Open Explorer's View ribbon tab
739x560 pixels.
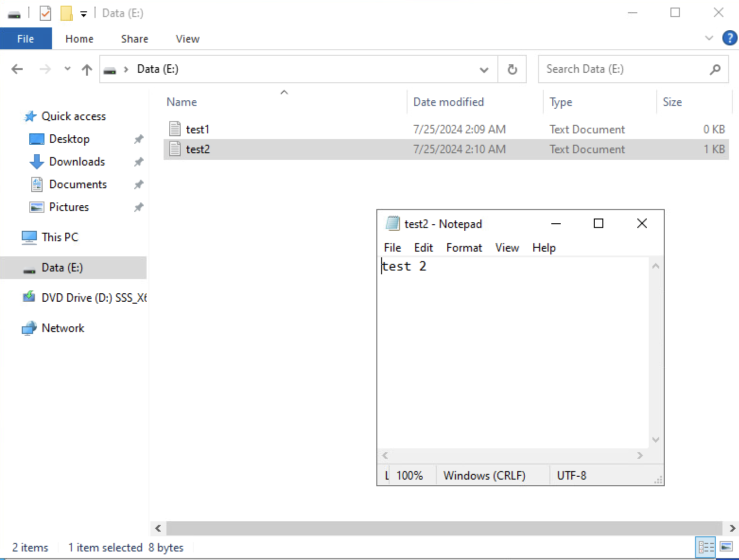coord(187,39)
